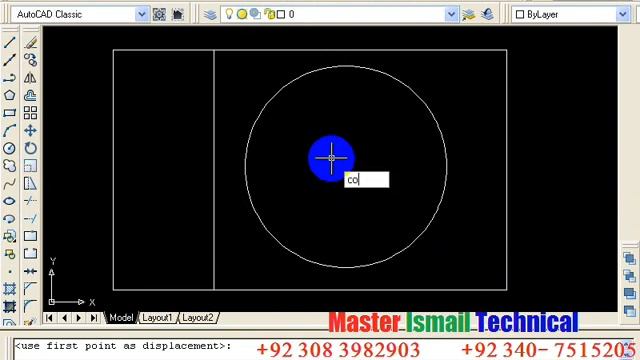
Task: Toggle layer 0 on/off lightbulb
Action: click(x=229, y=14)
